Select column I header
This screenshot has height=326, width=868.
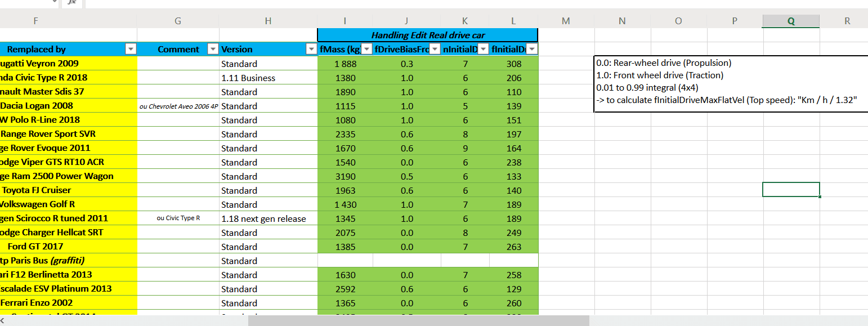[344, 21]
